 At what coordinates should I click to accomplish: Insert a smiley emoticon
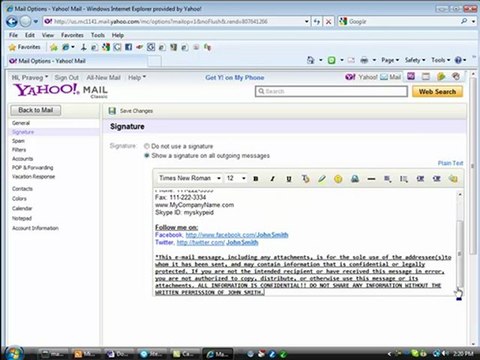click(338, 179)
